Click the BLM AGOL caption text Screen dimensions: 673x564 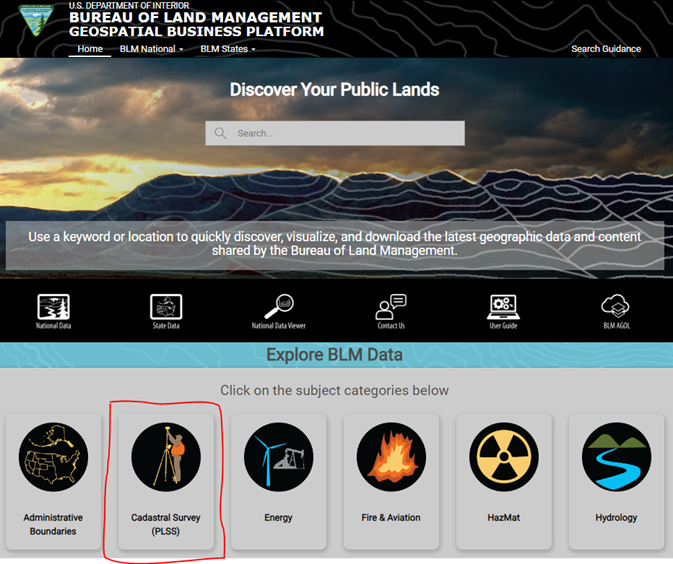click(616, 326)
